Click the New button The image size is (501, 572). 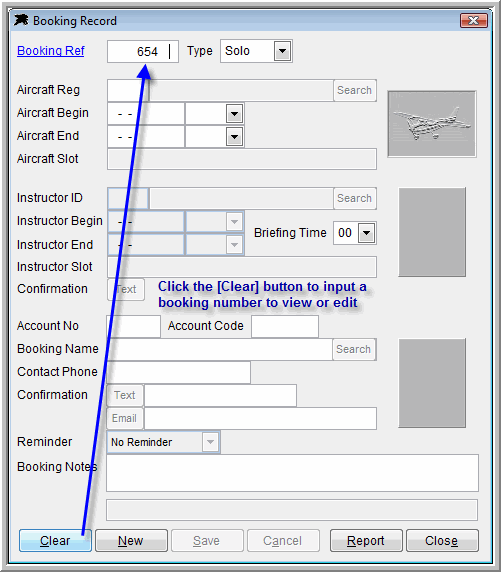point(131,540)
